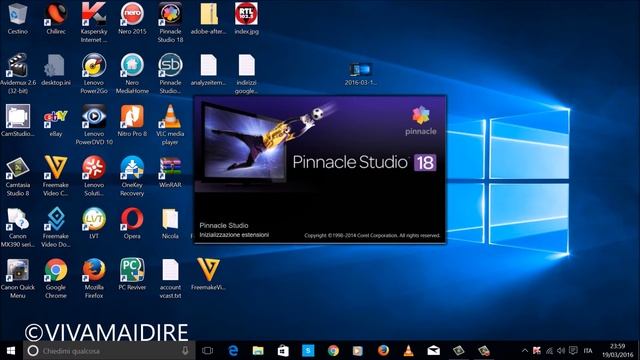Screen dimensions: 640x360
Task: Select the indirizzi google file
Action: pos(247,74)
